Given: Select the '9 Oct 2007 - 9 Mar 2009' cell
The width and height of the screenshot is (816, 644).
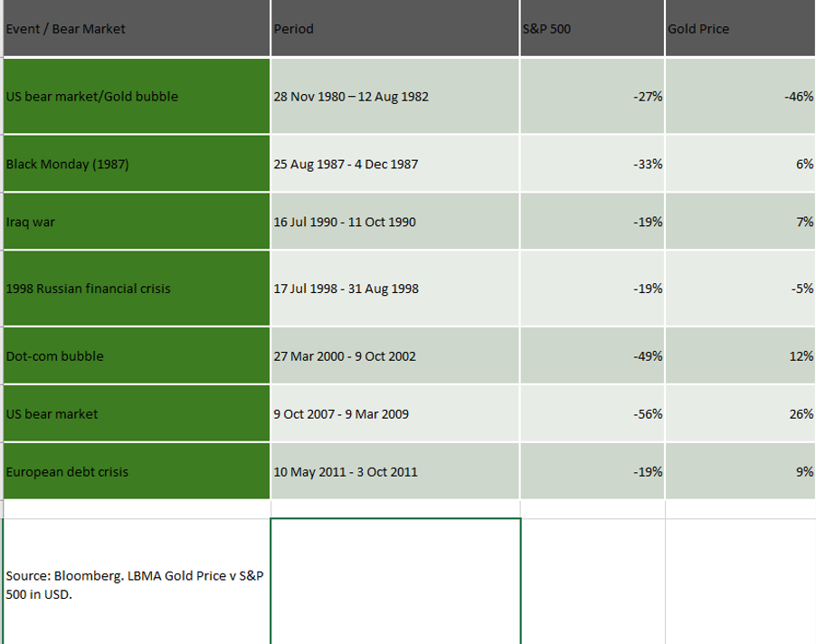Looking at the screenshot, I should pos(395,414).
